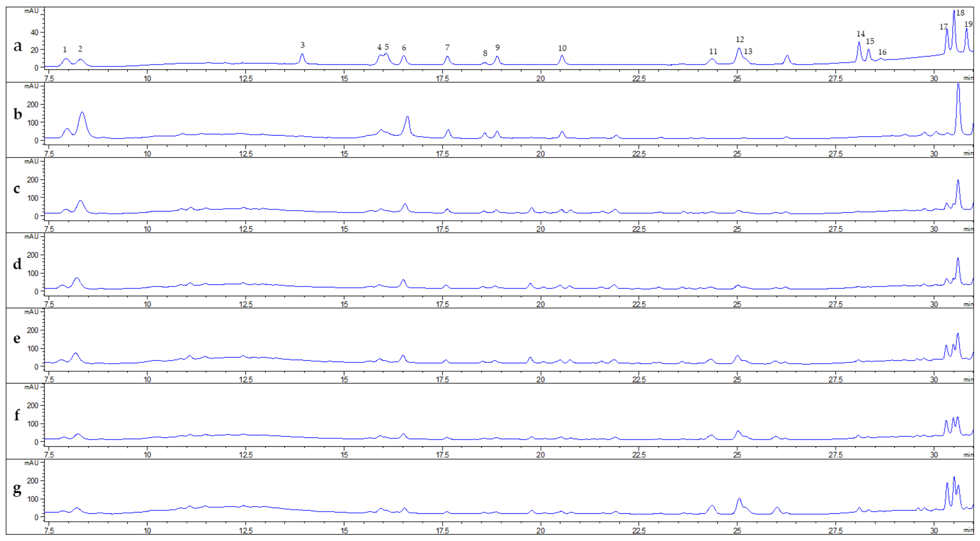Click the 22.5 tick label under panel g

click(639, 531)
